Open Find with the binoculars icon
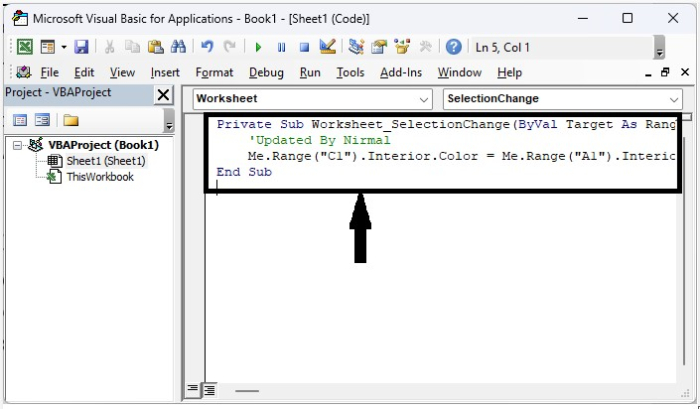700x409 pixels. coord(178,47)
